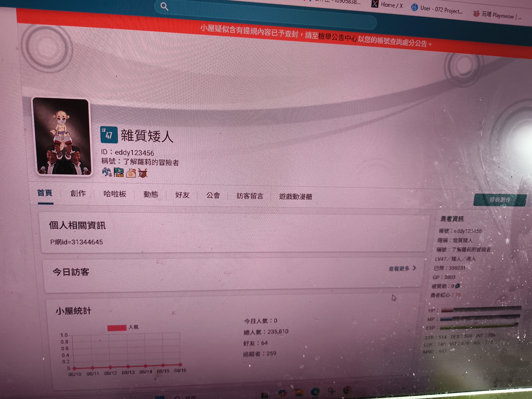This screenshot has height=399, width=532.
Task: Click the 072 Project bookmark favicon
Action: pyautogui.click(x=414, y=7)
